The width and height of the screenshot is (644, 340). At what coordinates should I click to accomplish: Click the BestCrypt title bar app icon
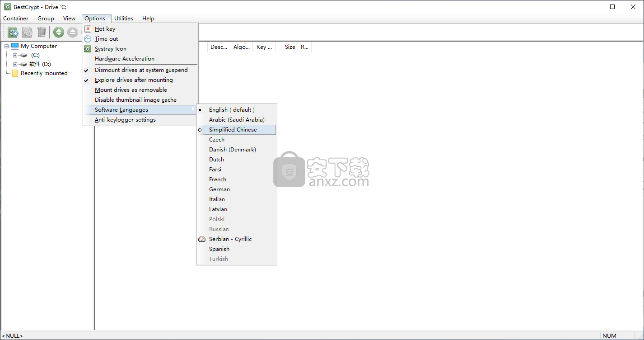coord(7,7)
